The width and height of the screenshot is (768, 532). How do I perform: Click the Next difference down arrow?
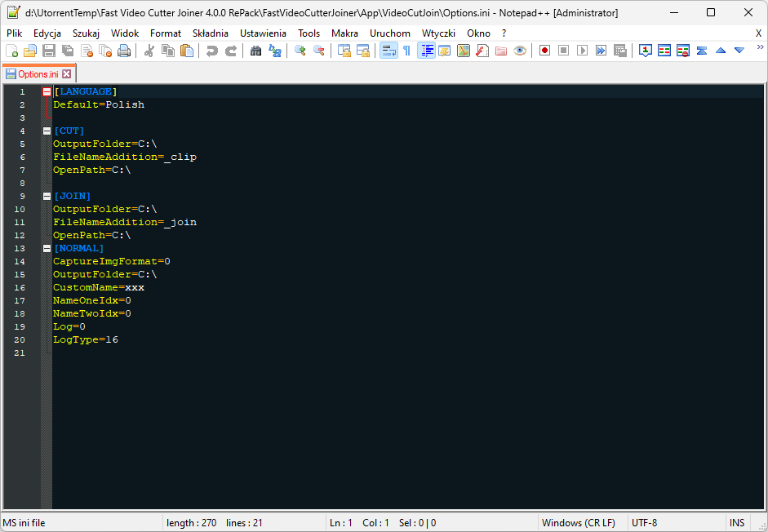click(x=739, y=51)
